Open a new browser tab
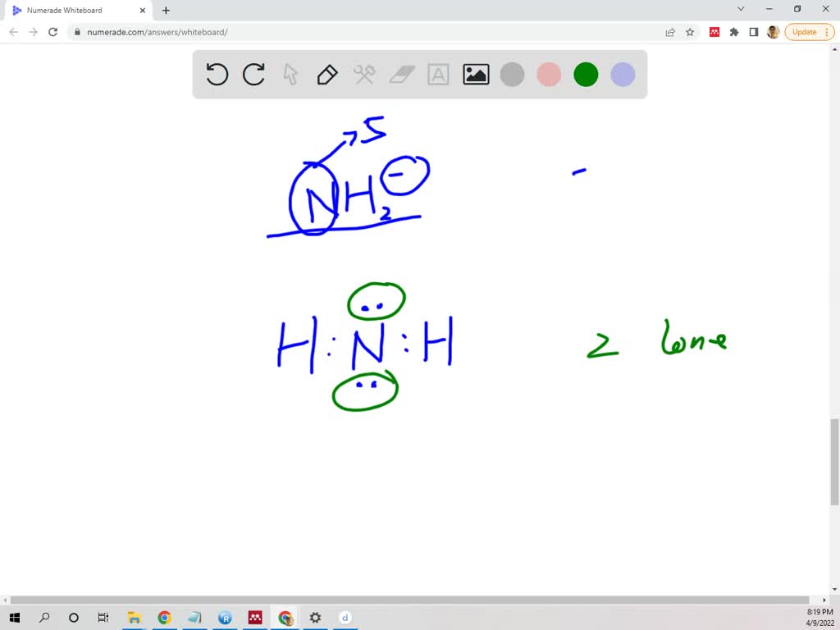 (x=166, y=11)
